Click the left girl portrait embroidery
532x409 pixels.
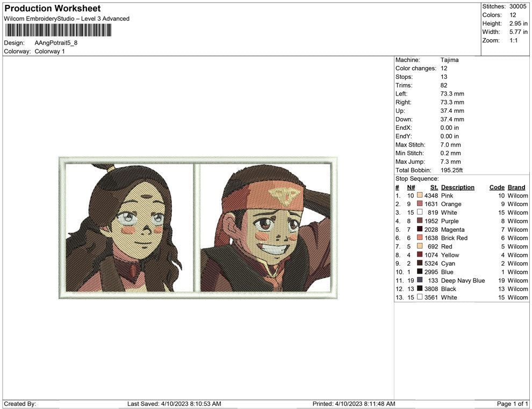[124, 228]
